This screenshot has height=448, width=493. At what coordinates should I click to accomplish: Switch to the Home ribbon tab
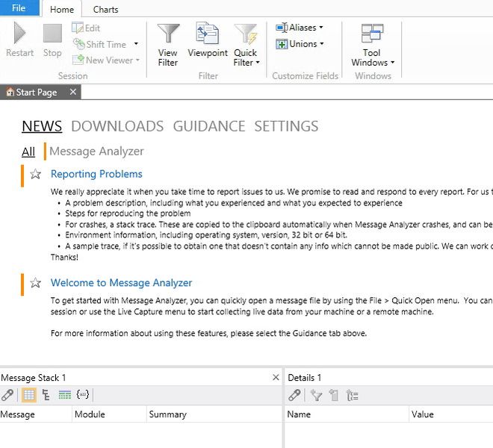click(x=62, y=10)
